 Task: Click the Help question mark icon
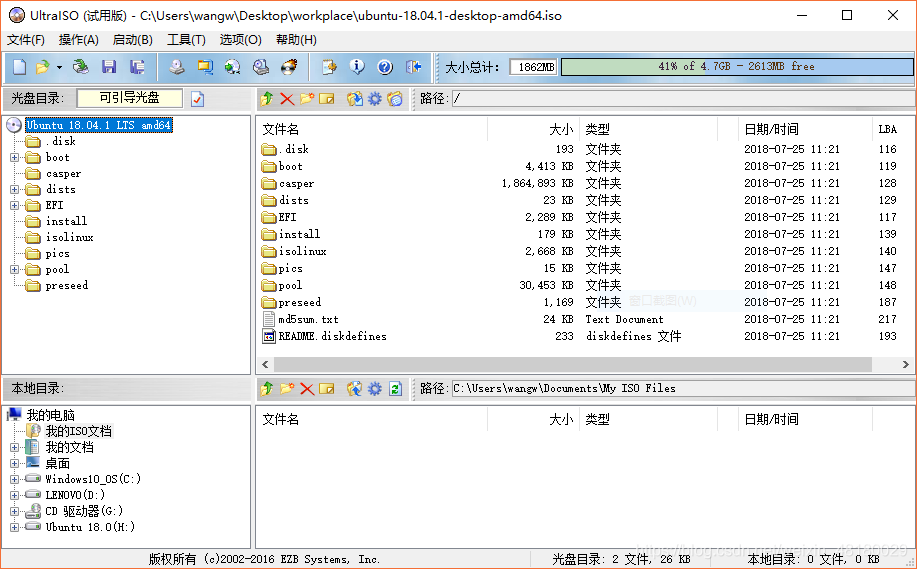(385, 67)
